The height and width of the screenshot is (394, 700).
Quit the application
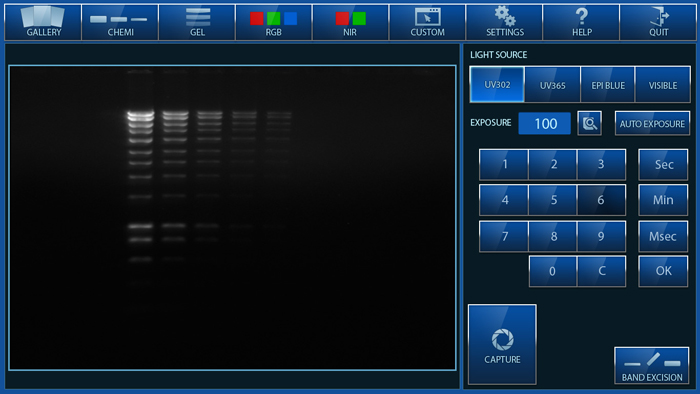pyautogui.click(x=658, y=22)
